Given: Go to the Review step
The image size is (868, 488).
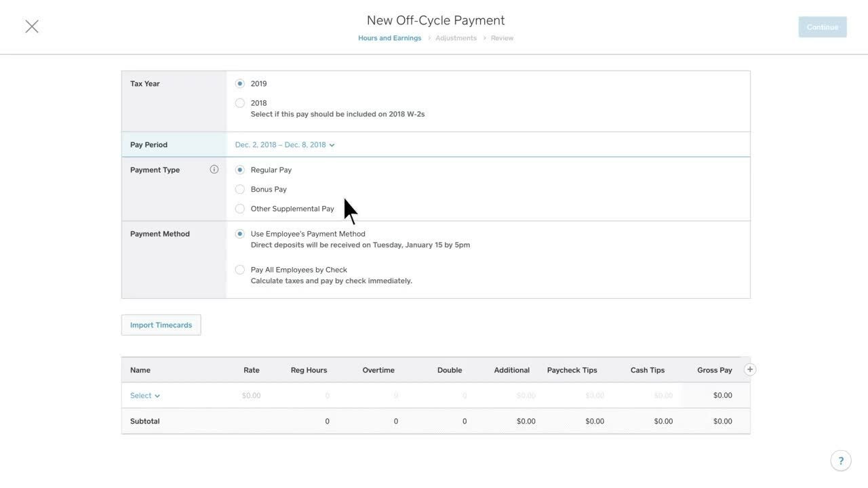Looking at the screenshot, I should pos(502,38).
